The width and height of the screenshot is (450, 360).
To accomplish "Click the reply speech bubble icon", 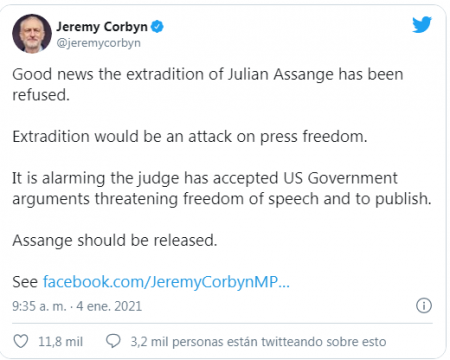I will click(x=113, y=341).
